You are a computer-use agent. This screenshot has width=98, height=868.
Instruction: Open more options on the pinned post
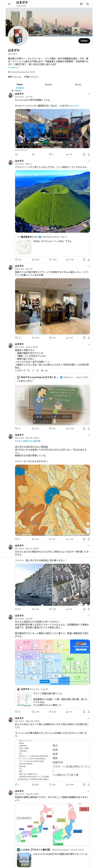(x=89, y=94)
